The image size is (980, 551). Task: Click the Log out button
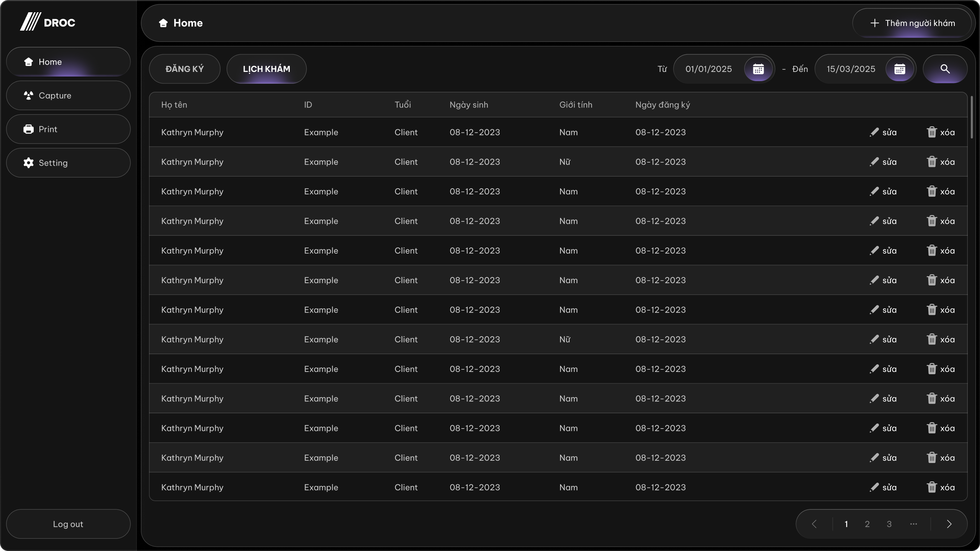coord(68,524)
